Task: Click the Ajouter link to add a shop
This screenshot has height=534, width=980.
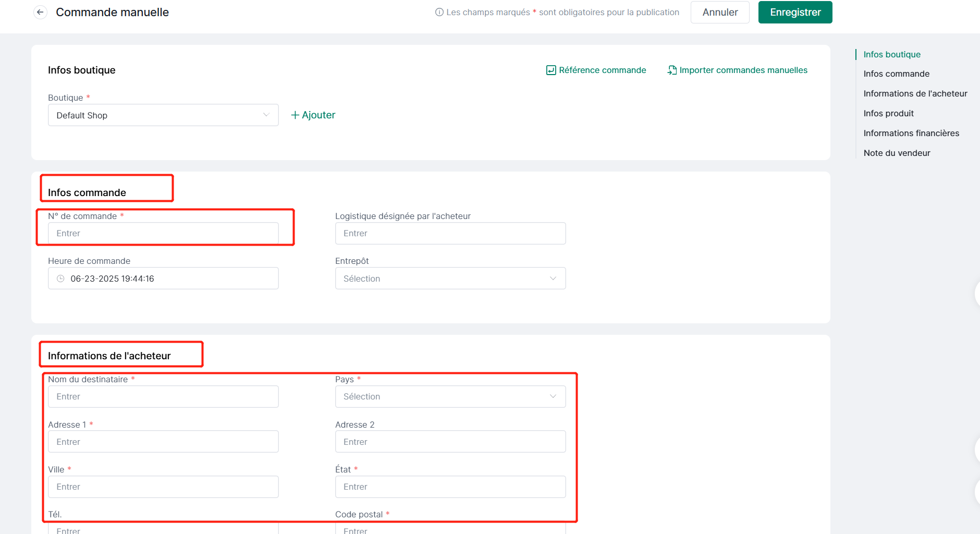Action: (313, 115)
